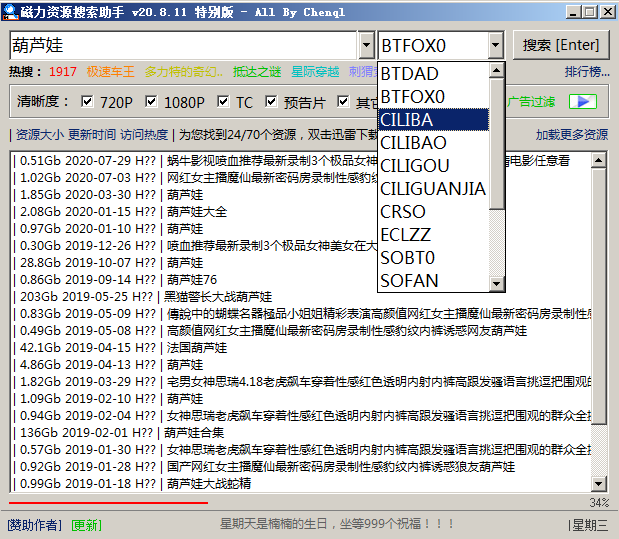Select CILIBA from the source list
Viewport: 619px width, 539px height.
[433, 120]
